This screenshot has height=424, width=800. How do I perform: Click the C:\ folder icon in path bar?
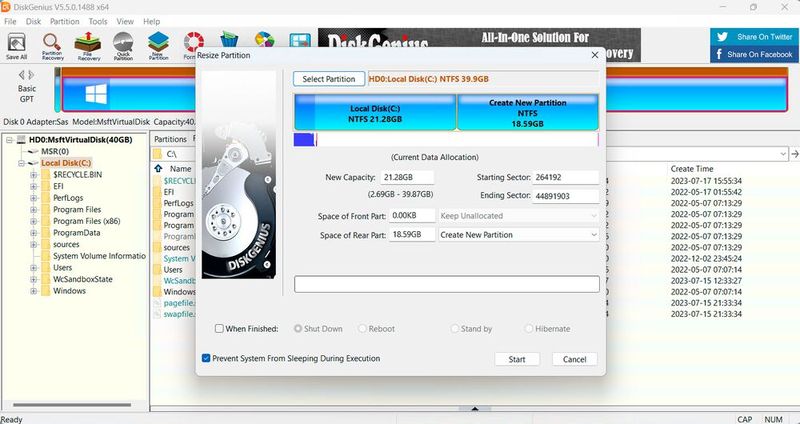point(158,154)
